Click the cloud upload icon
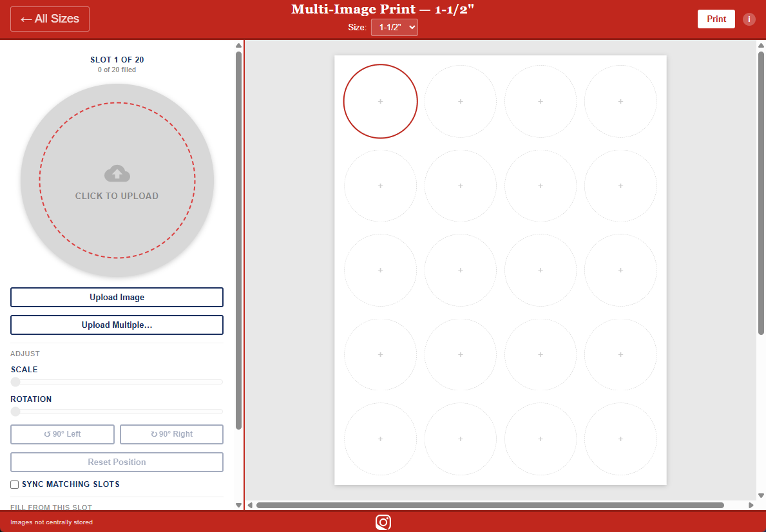 117,174
